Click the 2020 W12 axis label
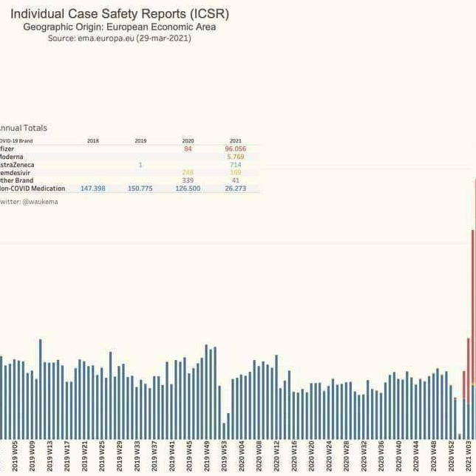This screenshot has height=476, width=476. click(277, 456)
